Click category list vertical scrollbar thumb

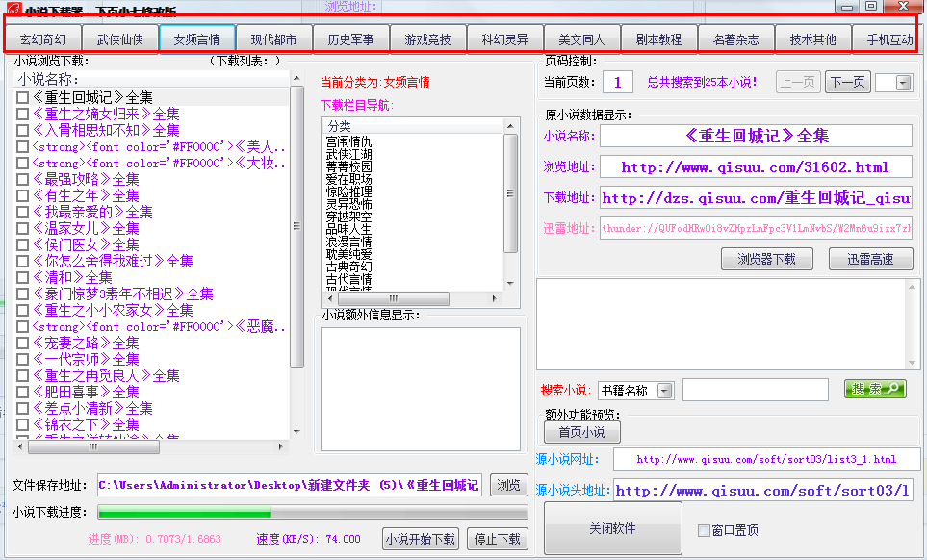point(510,193)
